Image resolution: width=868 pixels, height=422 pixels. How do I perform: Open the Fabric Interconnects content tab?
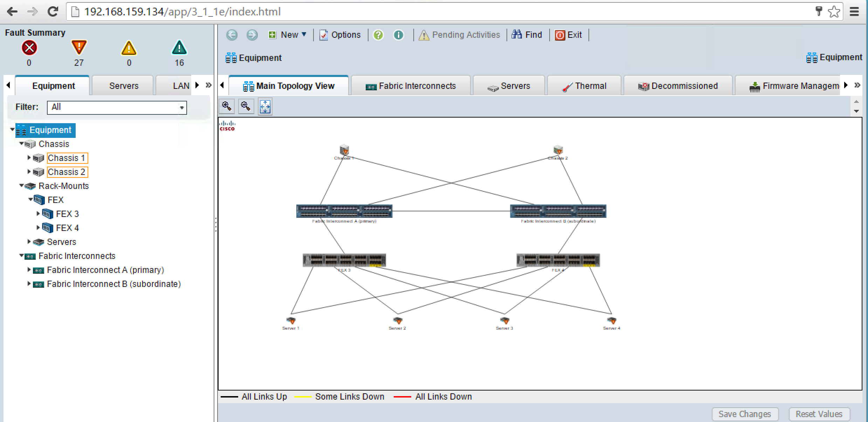pyautogui.click(x=411, y=86)
